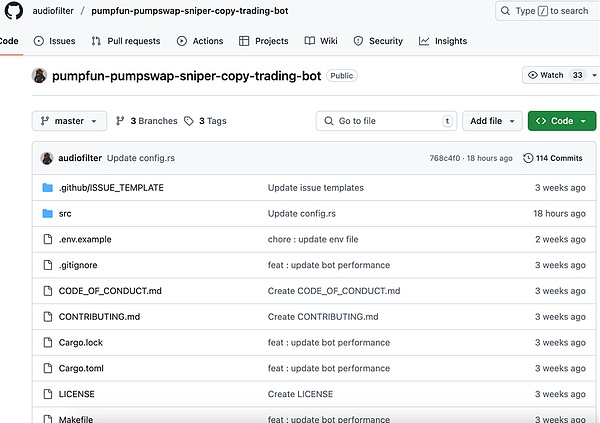Click the branches icon showing 3 Branches

tap(120, 121)
